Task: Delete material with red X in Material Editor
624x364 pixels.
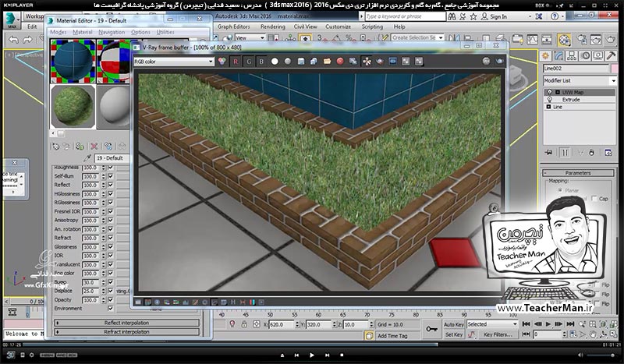Action: (94, 147)
